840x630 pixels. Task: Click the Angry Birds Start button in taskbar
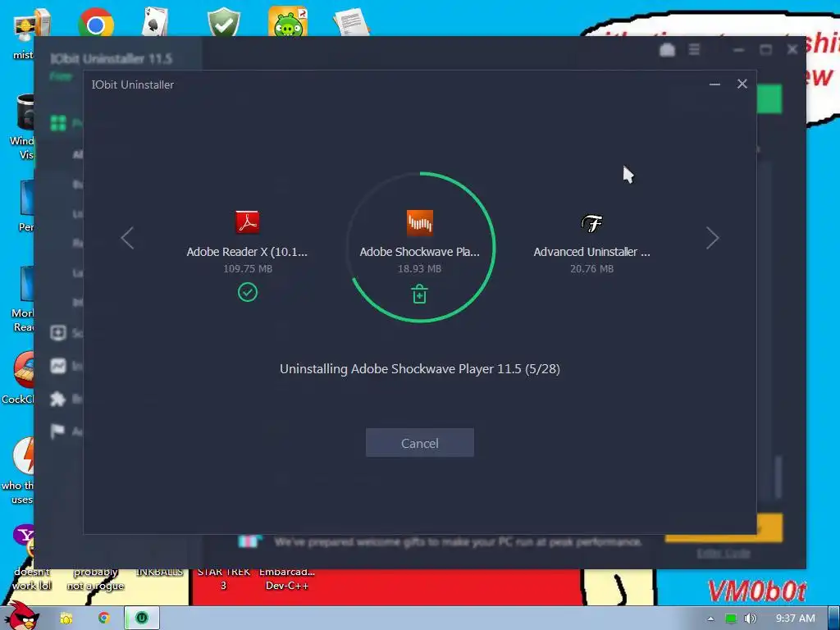tap(21, 615)
